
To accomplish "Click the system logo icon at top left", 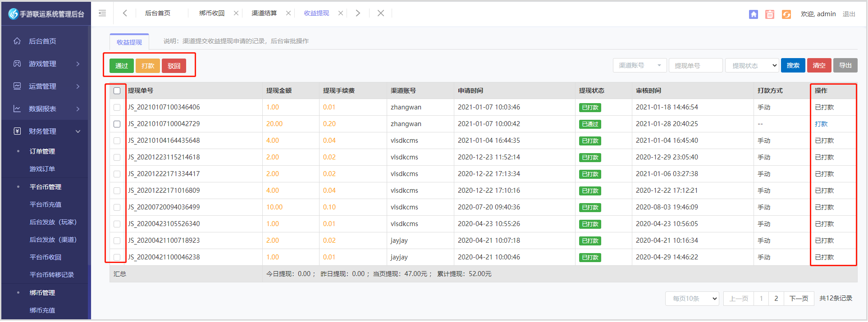I will point(13,14).
